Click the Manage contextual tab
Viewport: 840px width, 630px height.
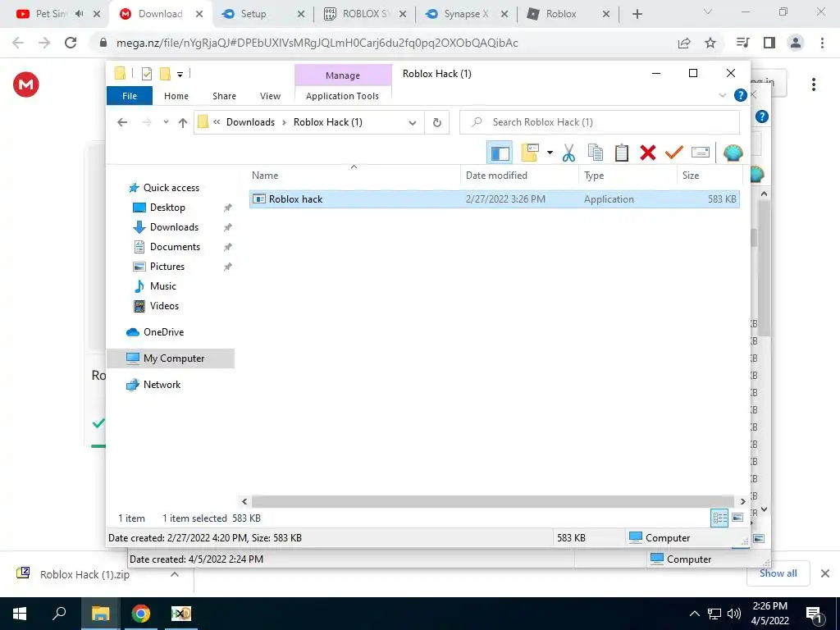[x=343, y=75]
